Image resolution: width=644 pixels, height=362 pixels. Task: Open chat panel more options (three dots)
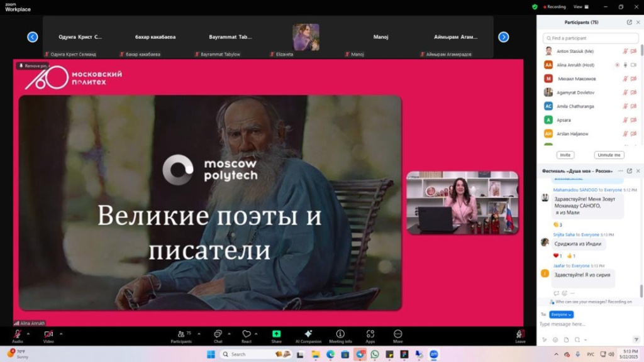(621, 171)
